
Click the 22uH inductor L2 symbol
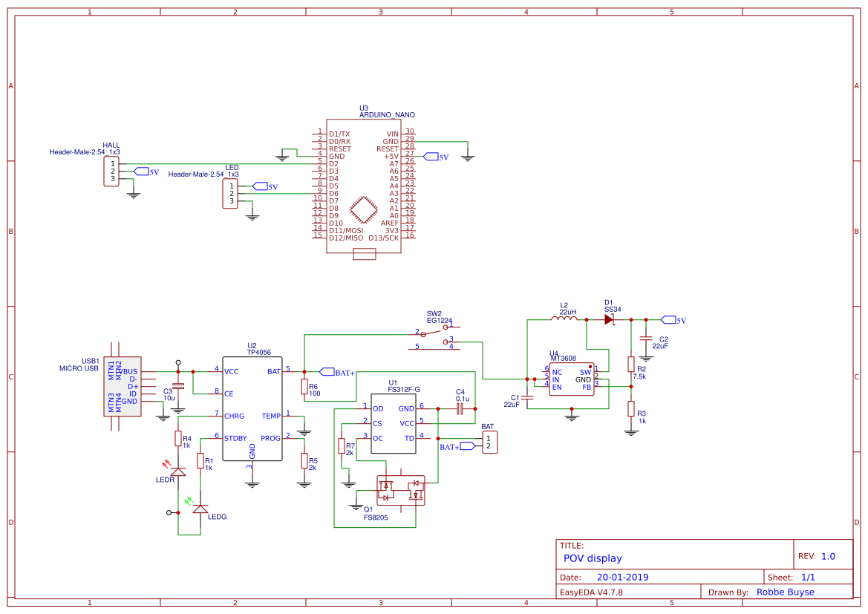coord(563,318)
